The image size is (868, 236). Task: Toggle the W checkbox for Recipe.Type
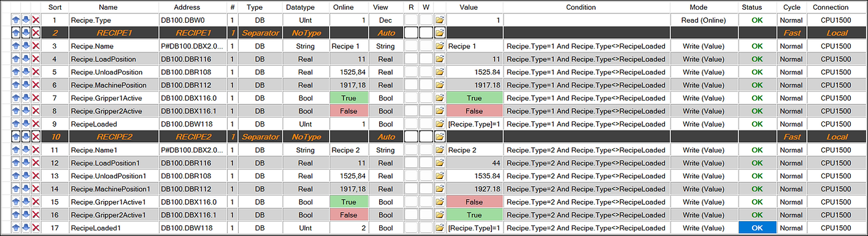click(x=426, y=20)
